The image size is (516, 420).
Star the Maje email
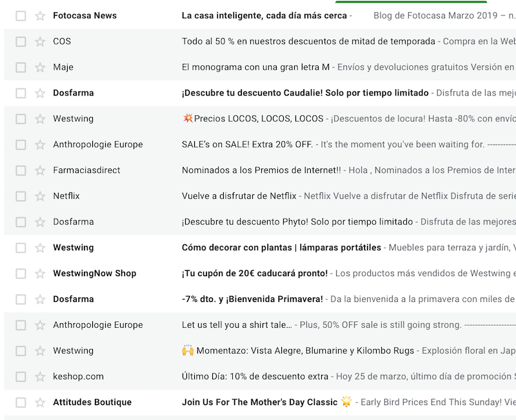tap(40, 68)
